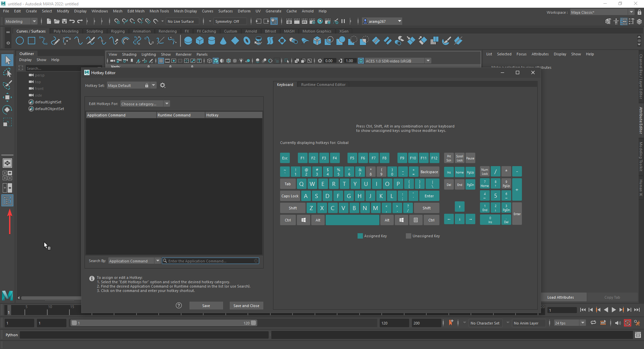This screenshot has width=644, height=349.
Task: Choose the Pencil Curve tool on the shelf
Action: (x=55, y=41)
